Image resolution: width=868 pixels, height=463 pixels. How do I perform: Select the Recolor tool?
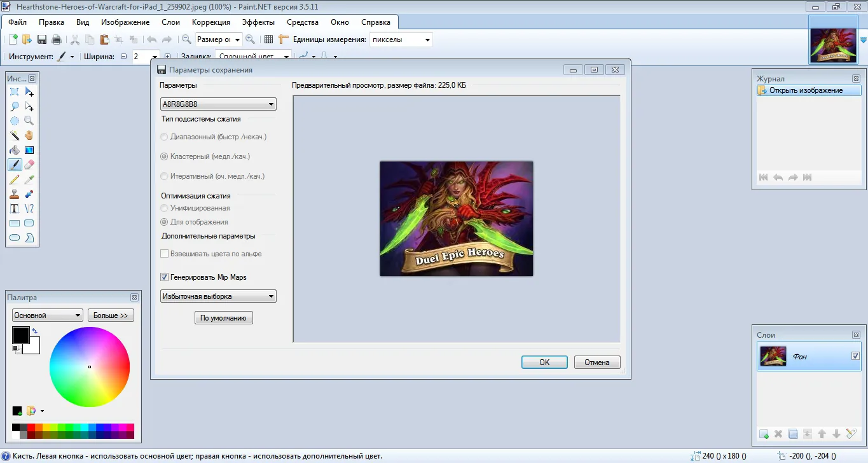click(29, 194)
